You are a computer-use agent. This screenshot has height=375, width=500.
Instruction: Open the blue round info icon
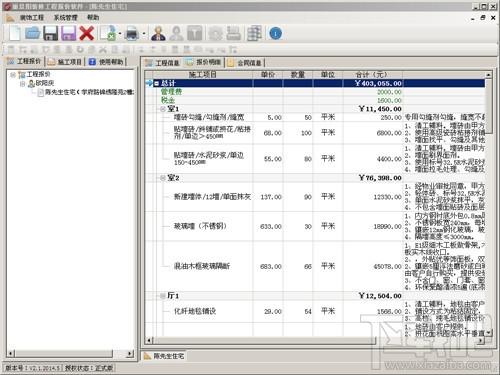coord(275,33)
